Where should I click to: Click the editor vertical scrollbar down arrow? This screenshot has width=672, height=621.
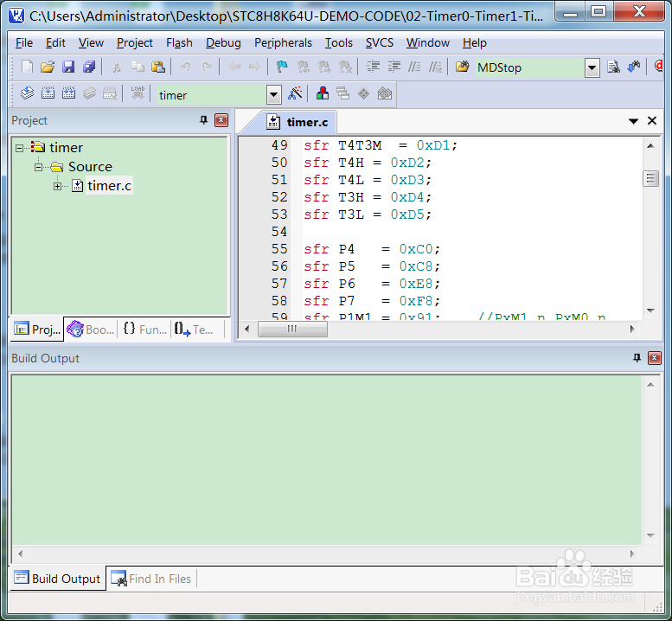[650, 310]
